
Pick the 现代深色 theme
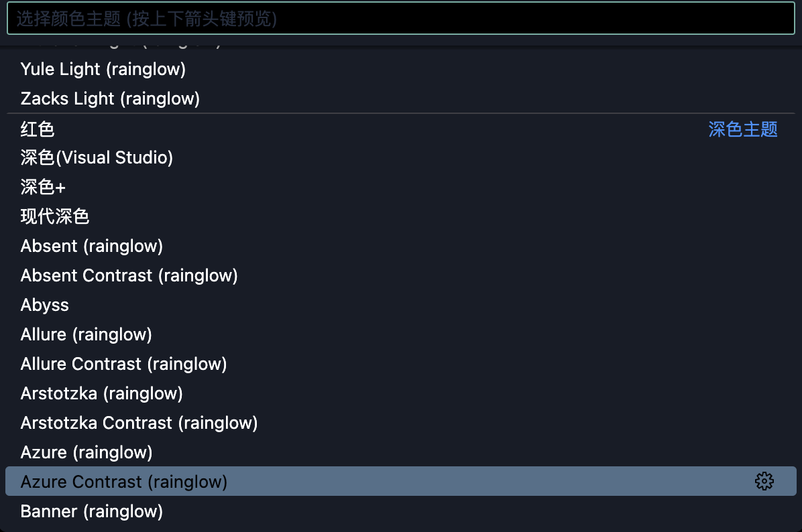coord(401,216)
